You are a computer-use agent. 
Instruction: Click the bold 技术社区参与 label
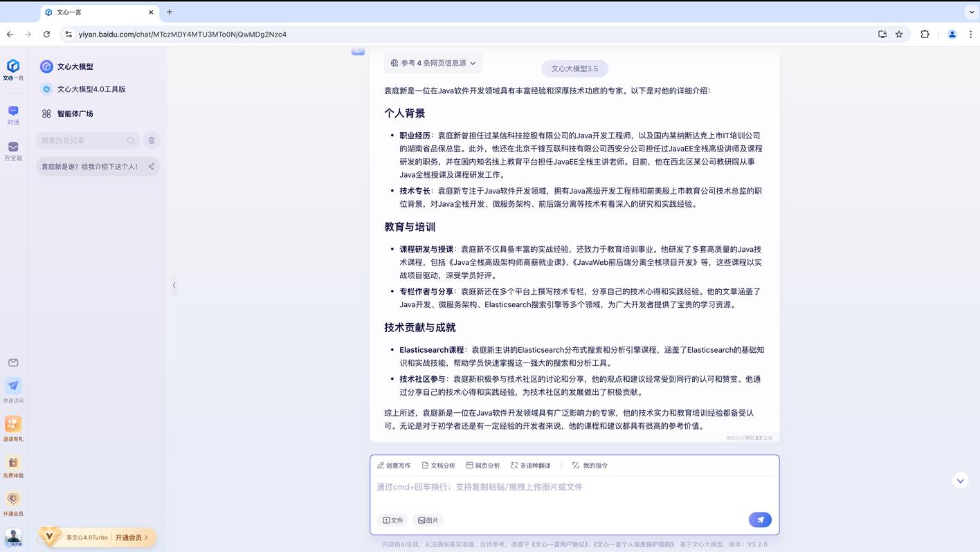point(422,379)
